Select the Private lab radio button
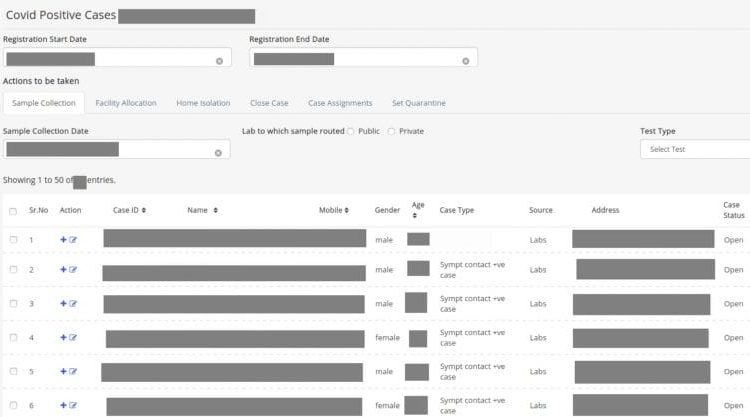Image resolution: width=750 pixels, height=417 pixels. click(391, 131)
